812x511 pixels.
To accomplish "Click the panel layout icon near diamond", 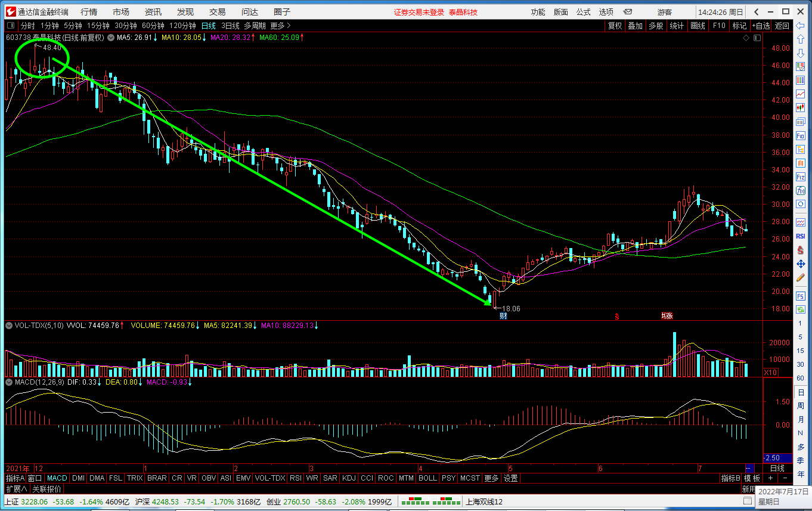I will [x=757, y=38].
